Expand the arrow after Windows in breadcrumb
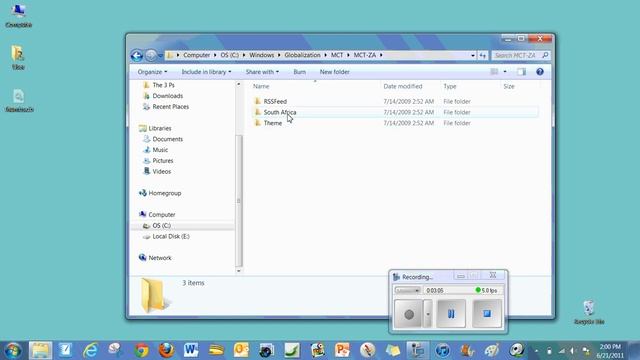 (279, 55)
